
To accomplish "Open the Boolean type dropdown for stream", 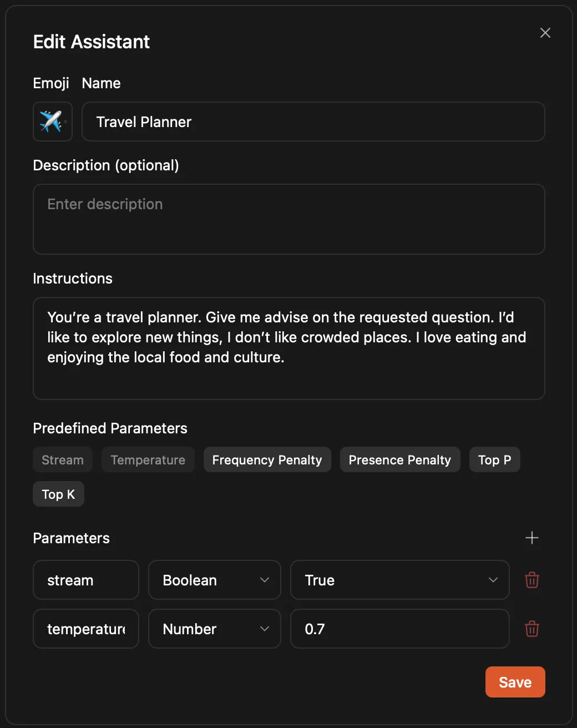I will coord(214,580).
